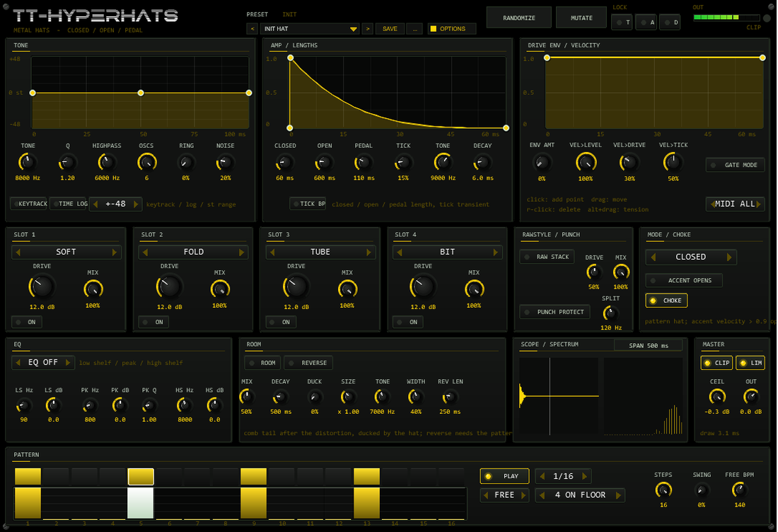This screenshot has width=778, height=532.
Task: Click the RANDOMIZE button
Action: 519,18
